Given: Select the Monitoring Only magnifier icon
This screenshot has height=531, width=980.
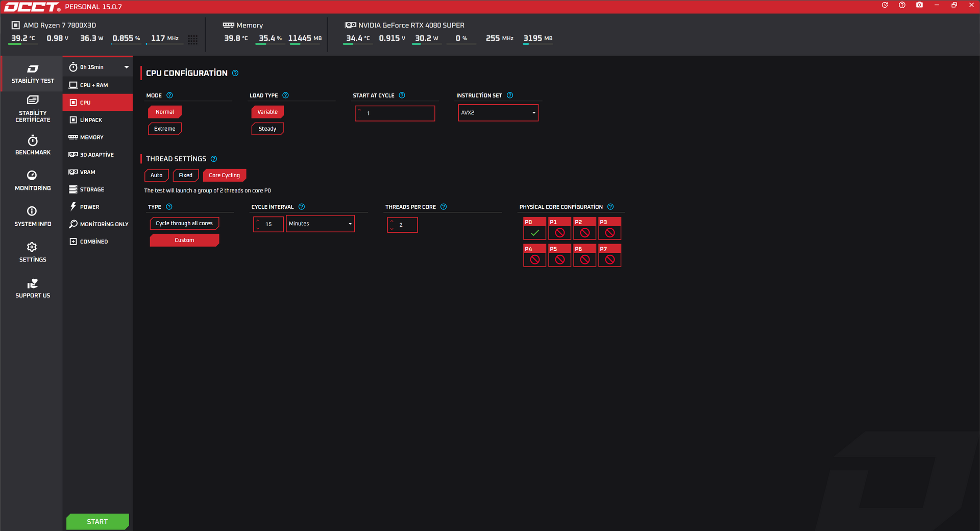Looking at the screenshot, I should click(x=73, y=224).
